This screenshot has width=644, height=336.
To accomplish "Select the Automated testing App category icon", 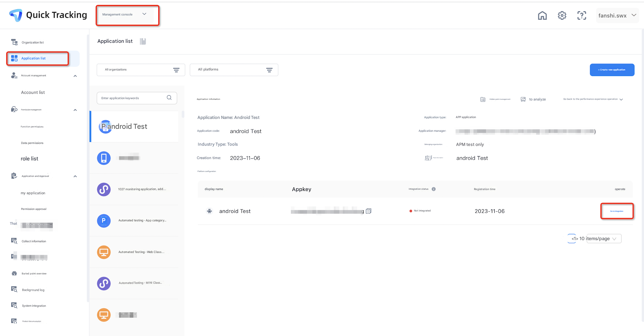I will point(104,221).
